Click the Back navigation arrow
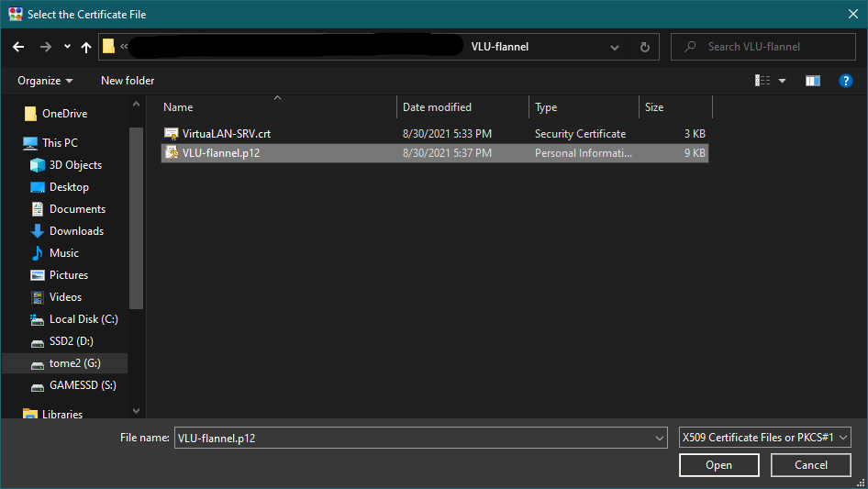This screenshot has height=489, width=868. pos(18,47)
